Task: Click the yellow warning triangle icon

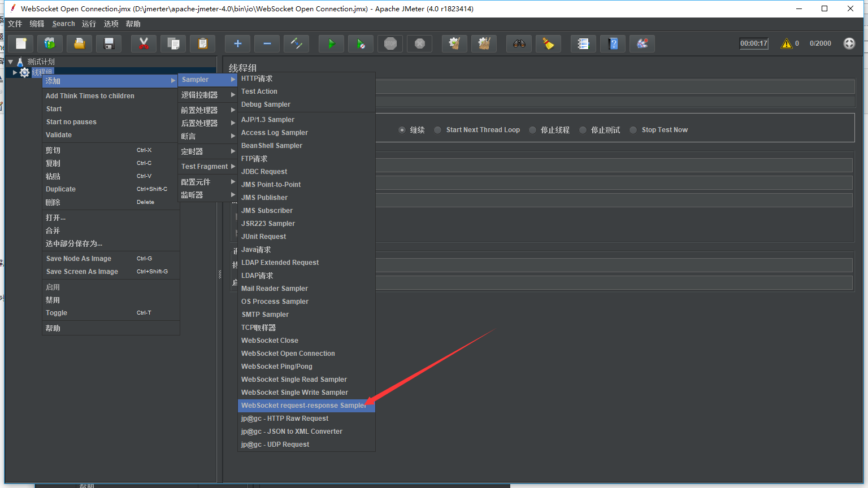Action: [787, 43]
